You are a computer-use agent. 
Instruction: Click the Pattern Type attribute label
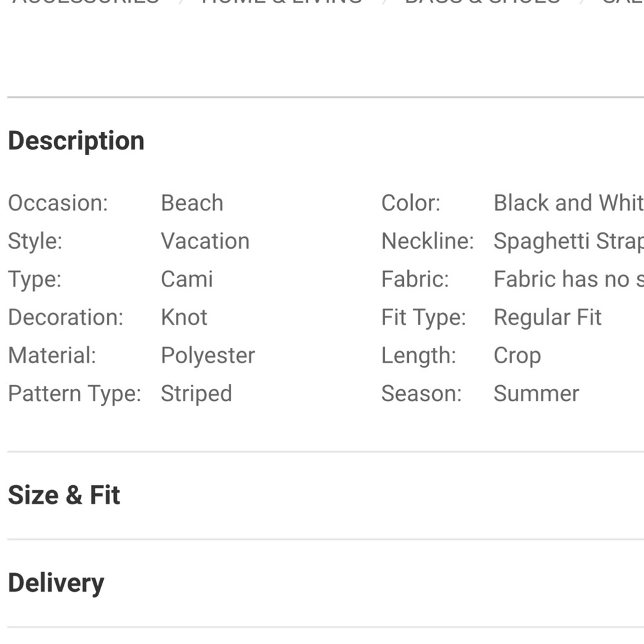[x=74, y=393]
